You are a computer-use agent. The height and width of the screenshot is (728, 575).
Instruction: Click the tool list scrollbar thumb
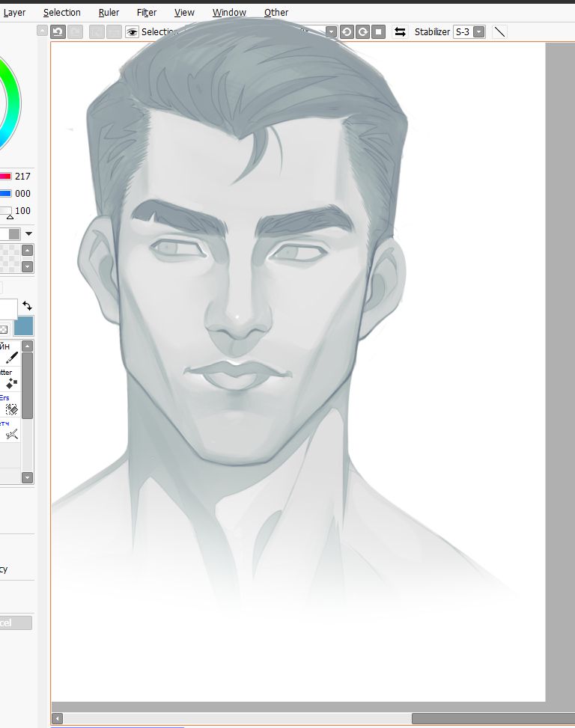click(x=28, y=385)
